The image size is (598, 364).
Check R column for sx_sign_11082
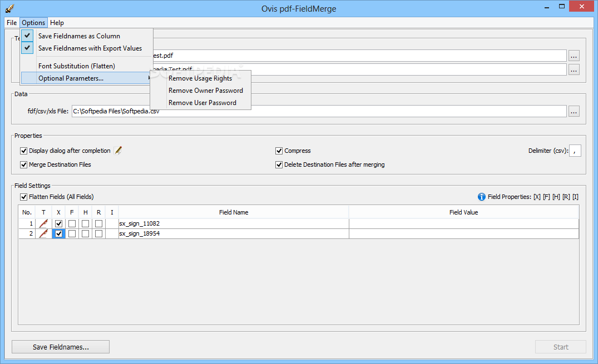99,224
